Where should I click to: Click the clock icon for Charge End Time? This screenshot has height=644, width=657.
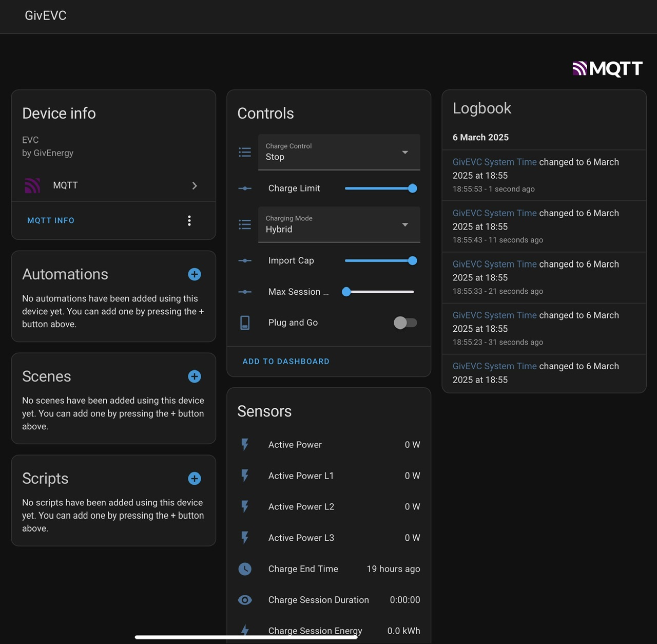coord(245,569)
